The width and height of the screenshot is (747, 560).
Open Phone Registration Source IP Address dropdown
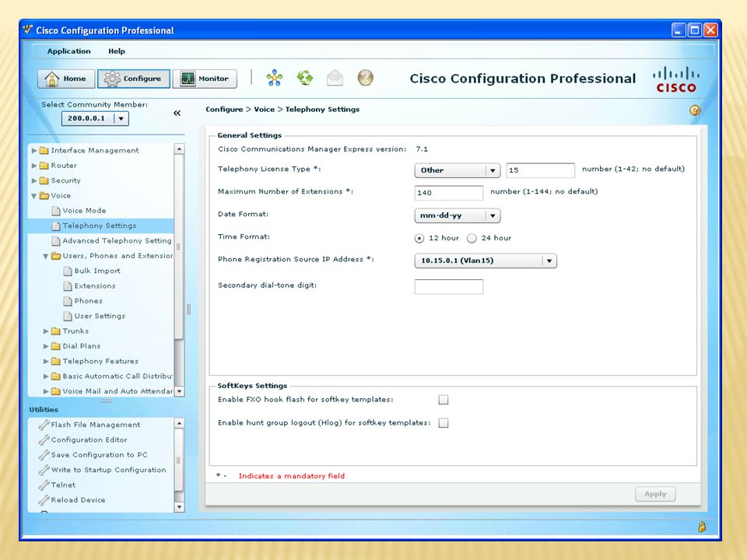[x=486, y=261]
